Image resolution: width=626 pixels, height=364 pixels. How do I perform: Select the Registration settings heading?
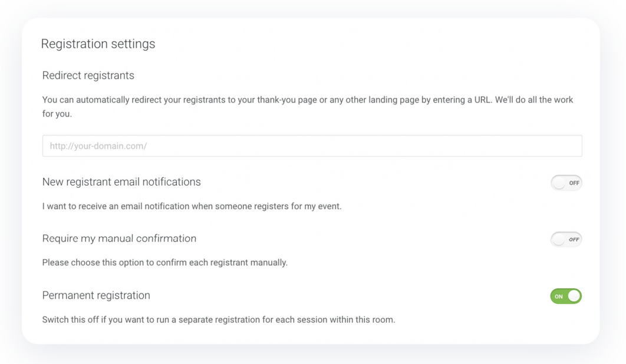click(x=98, y=44)
